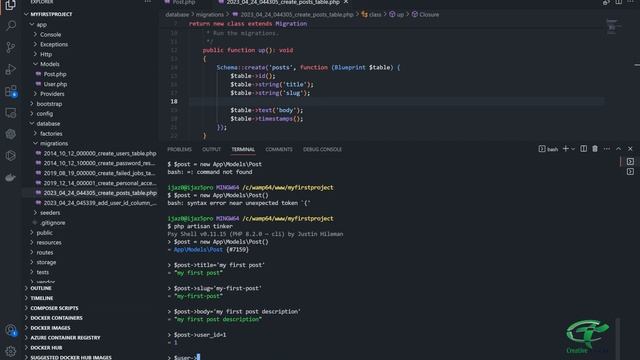The width and height of the screenshot is (640, 360).
Task: Open the Source Control view
Action: [11, 47]
